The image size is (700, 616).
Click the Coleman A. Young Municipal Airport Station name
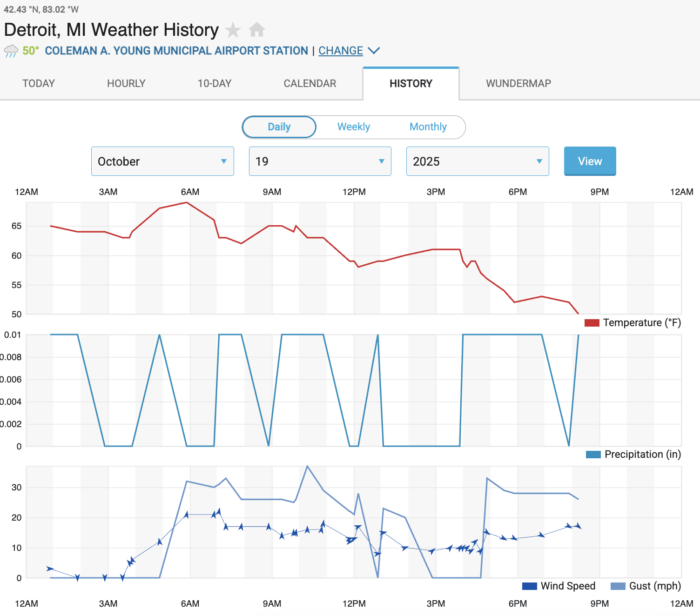point(176,51)
